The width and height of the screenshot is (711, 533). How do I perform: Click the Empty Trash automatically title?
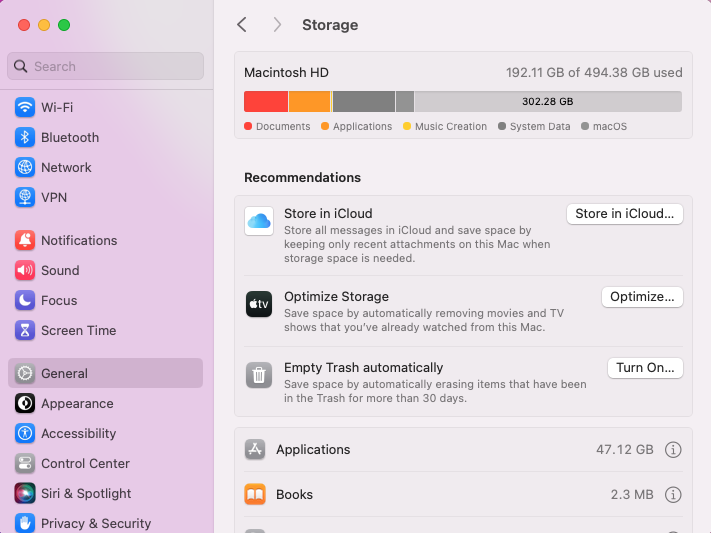coord(364,367)
